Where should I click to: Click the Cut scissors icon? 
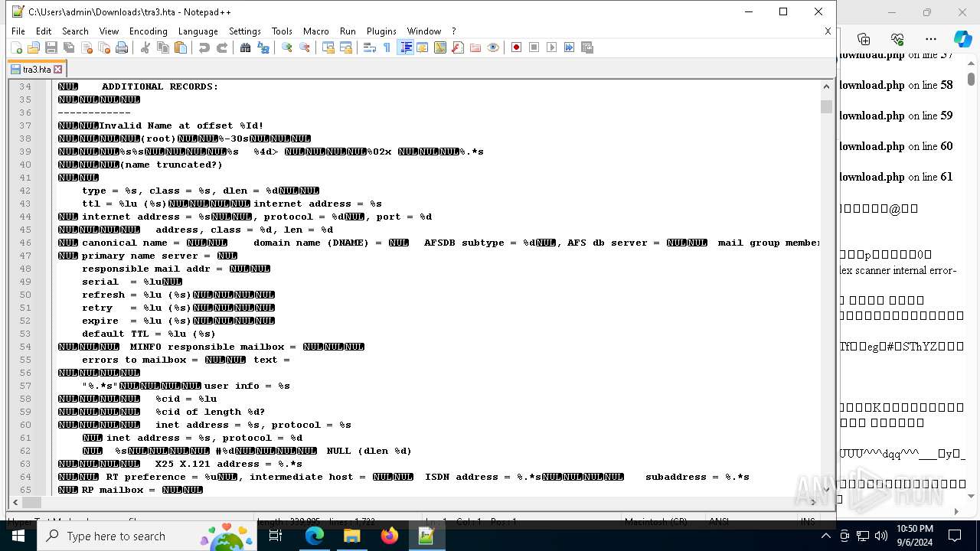[x=145, y=47]
